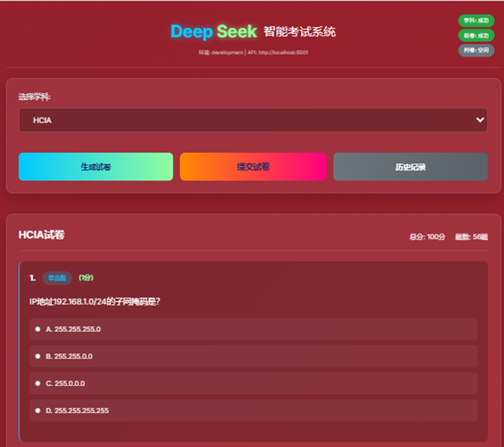504x447 pixels.
Task: Click the Deep Seek title logo
Action: click(x=214, y=31)
